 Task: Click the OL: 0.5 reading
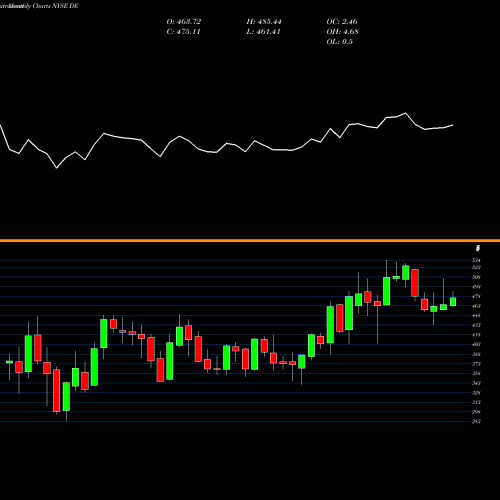340,42
